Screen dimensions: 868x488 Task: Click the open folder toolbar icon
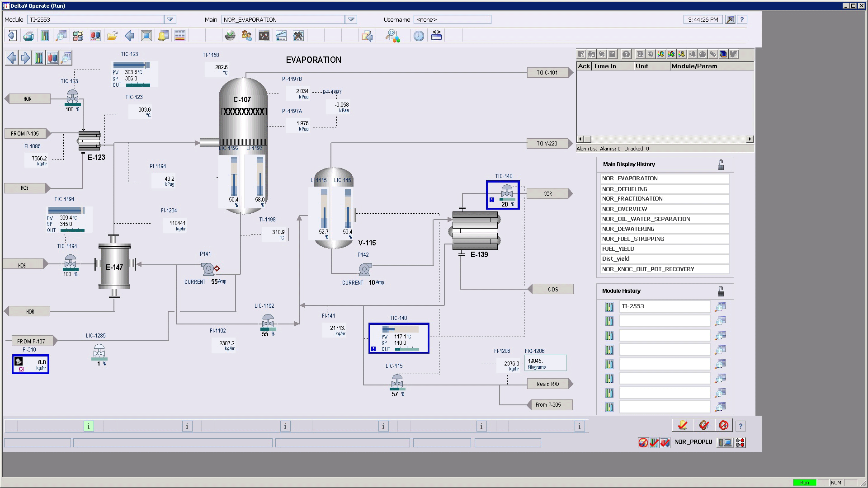(112, 36)
